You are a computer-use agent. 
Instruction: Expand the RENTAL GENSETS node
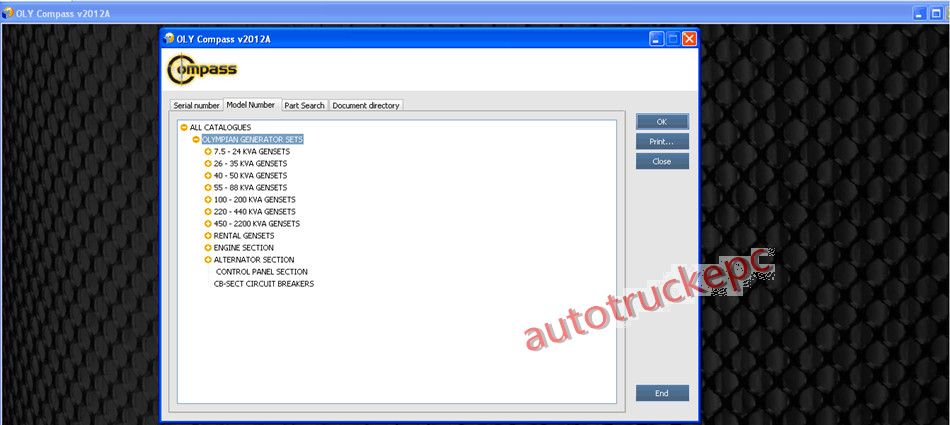point(208,236)
